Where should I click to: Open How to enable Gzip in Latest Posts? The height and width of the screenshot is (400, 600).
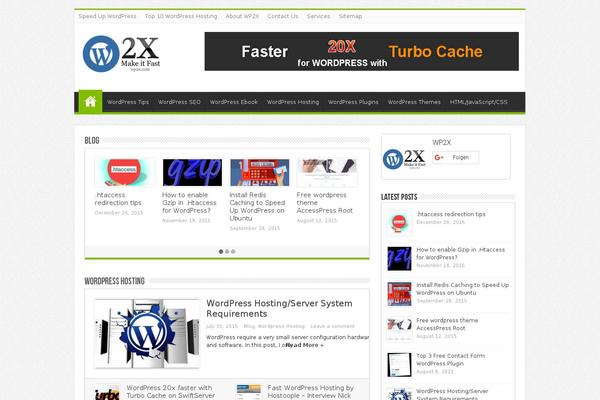[x=460, y=253]
